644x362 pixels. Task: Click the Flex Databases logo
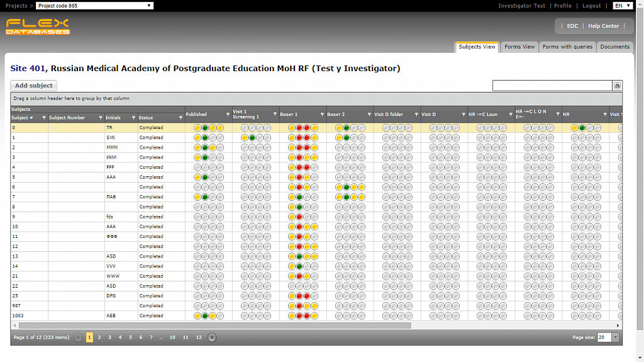click(x=38, y=26)
